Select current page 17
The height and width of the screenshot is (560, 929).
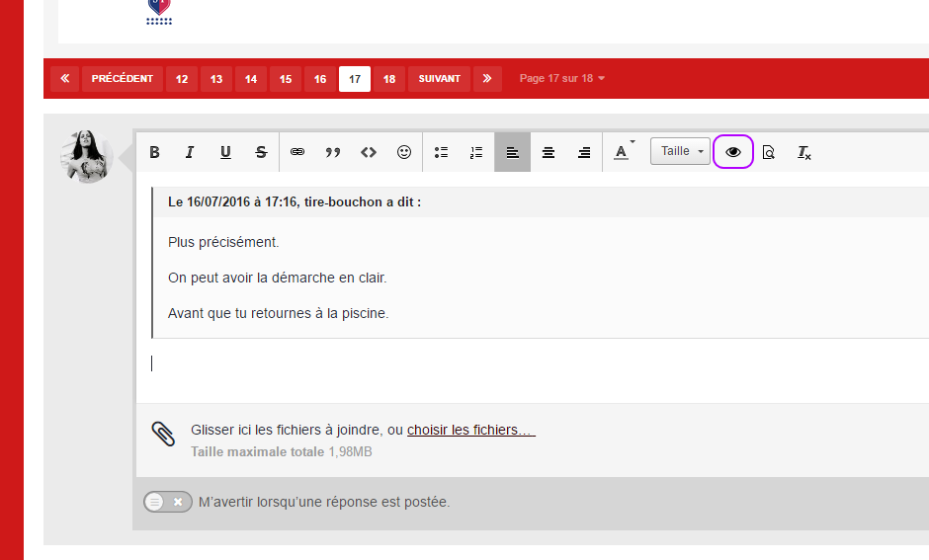tap(354, 79)
